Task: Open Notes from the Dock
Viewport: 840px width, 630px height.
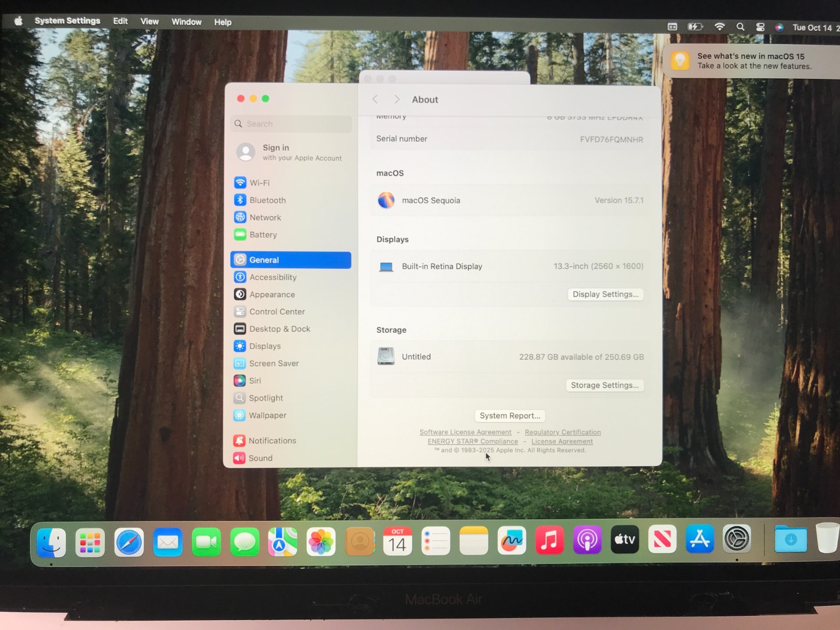Action: click(474, 541)
